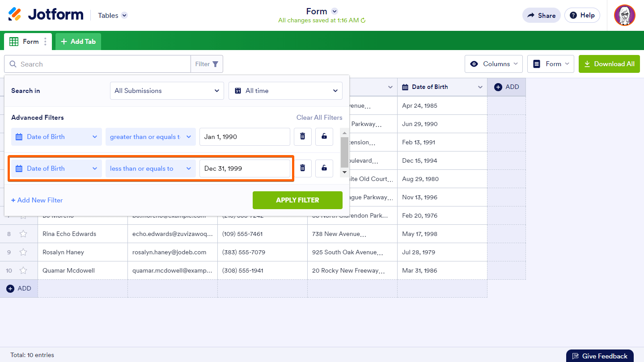Image resolution: width=644 pixels, height=362 pixels.
Task: Select the Rosalyn Haney name cell
Action: pyautogui.click(x=83, y=252)
